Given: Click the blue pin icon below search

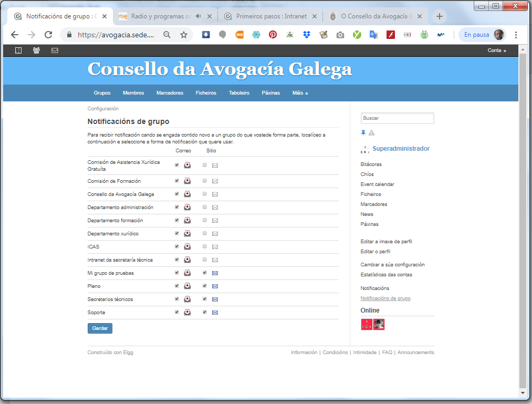Looking at the screenshot, I should pyautogui.click(x=363, y=133).
